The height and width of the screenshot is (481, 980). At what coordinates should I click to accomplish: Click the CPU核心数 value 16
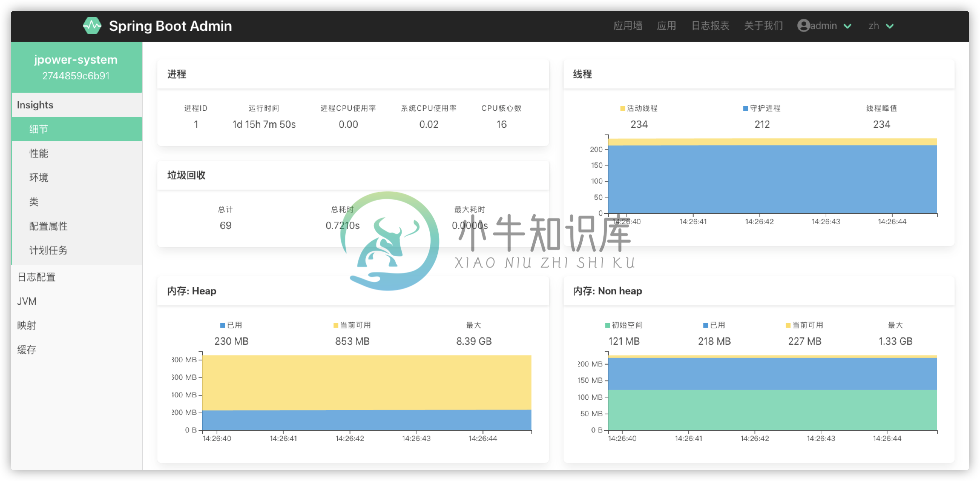coord(502,124)
